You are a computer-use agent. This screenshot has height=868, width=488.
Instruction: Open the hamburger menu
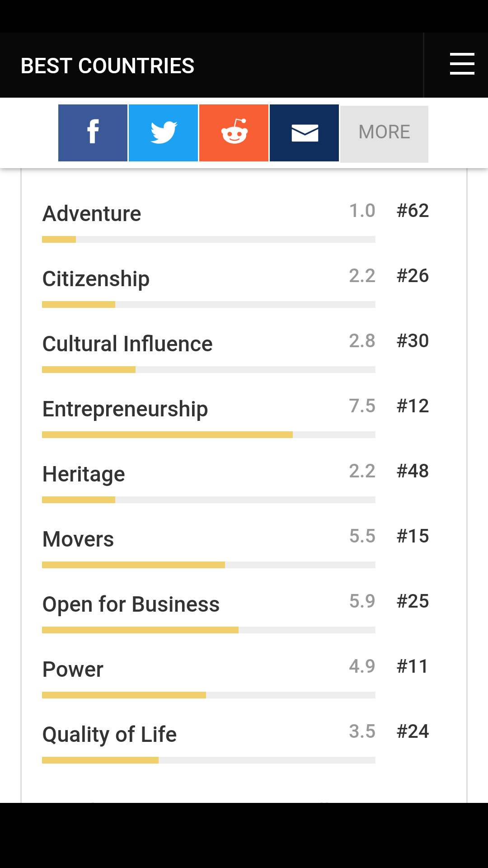[462, 64]
